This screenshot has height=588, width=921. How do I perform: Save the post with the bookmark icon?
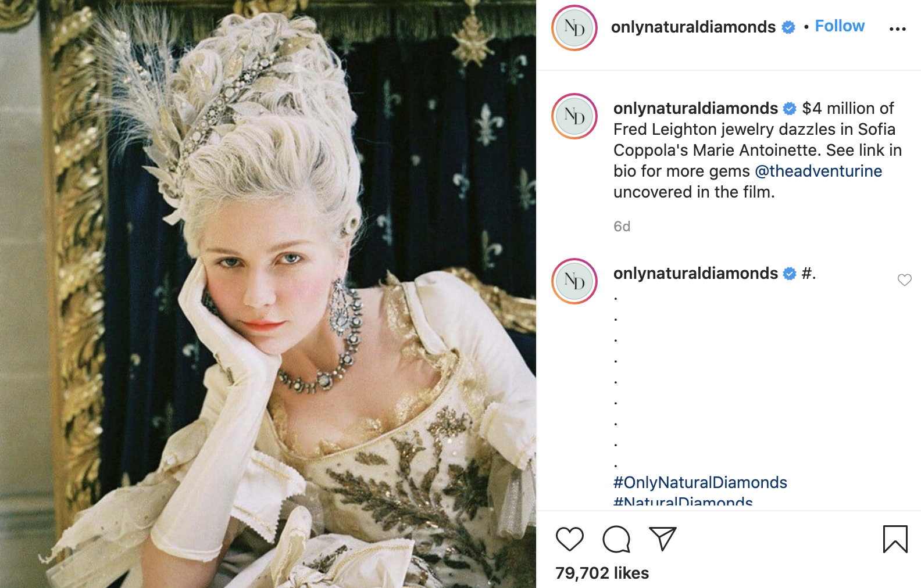[895, 539]
